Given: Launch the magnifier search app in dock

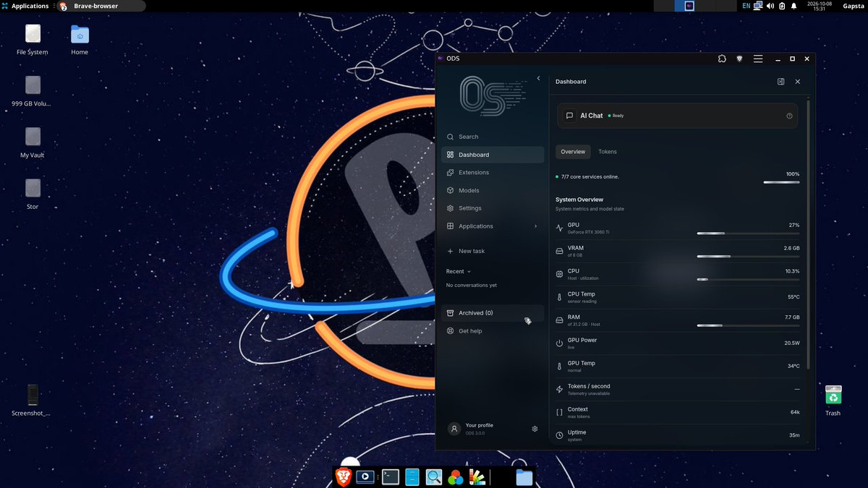Looking at the screenshot, I should [433, 477].
